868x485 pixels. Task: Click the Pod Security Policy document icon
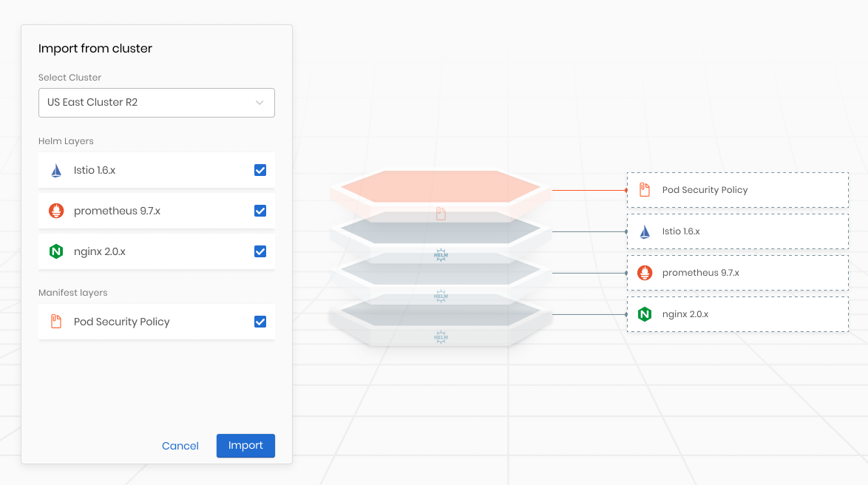pos(55,322)
